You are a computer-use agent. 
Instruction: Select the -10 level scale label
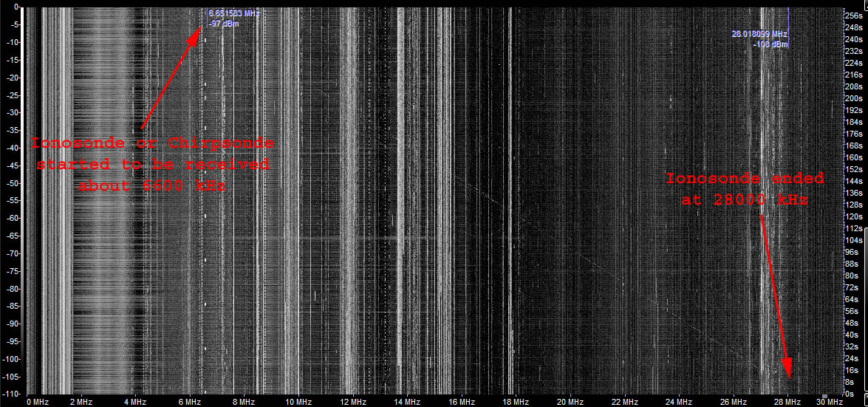coord(13,42)
